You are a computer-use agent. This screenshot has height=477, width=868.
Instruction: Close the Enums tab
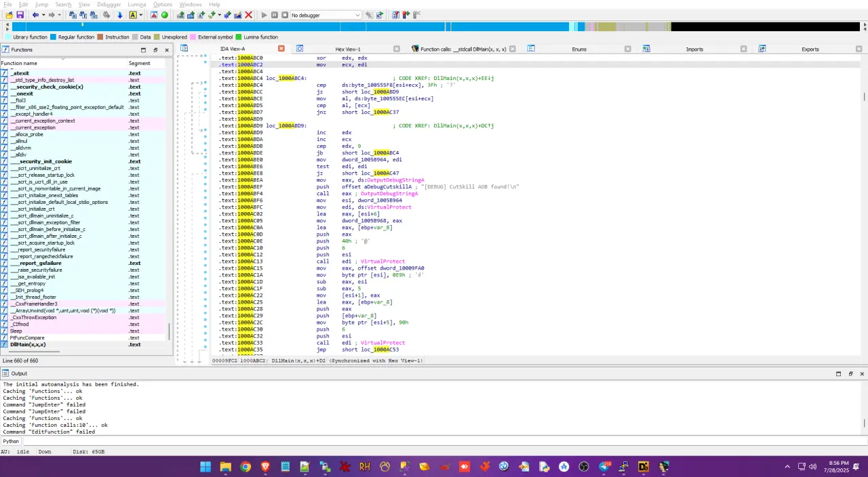628,49
